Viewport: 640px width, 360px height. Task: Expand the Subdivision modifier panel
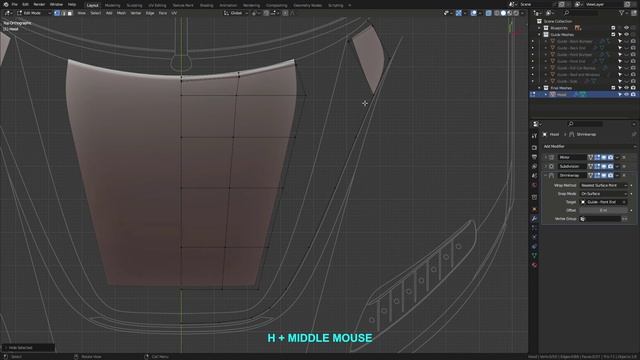coord(546,166)
